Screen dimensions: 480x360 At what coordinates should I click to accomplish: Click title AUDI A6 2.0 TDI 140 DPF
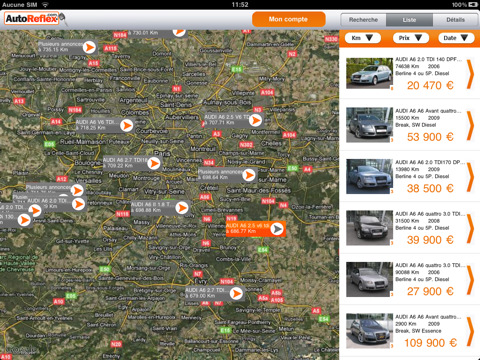pos(429,59)
